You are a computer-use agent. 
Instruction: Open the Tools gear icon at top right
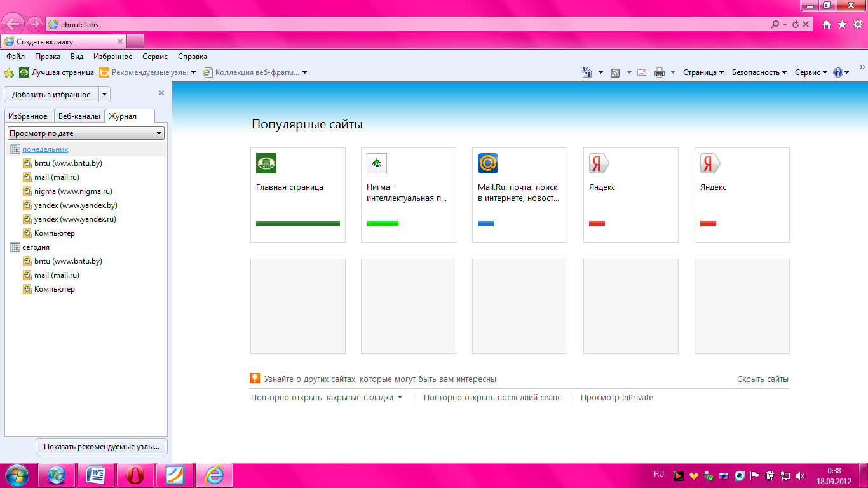(x=857, y=25)
